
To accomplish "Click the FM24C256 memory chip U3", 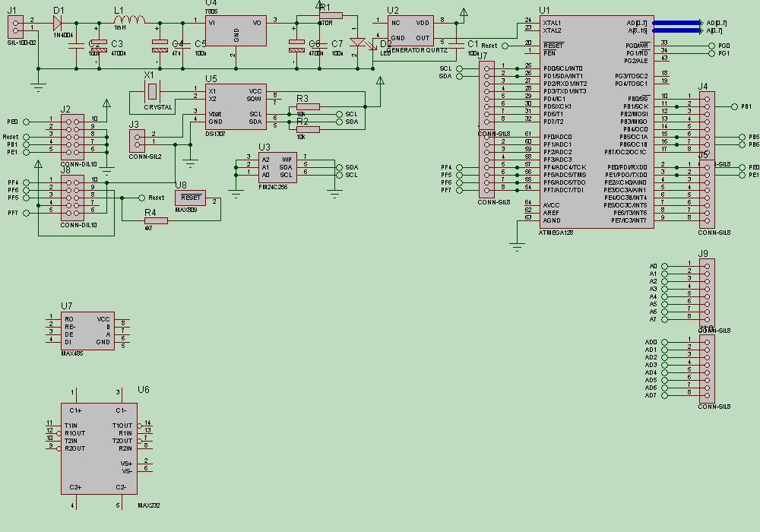I will click(276, 166).
